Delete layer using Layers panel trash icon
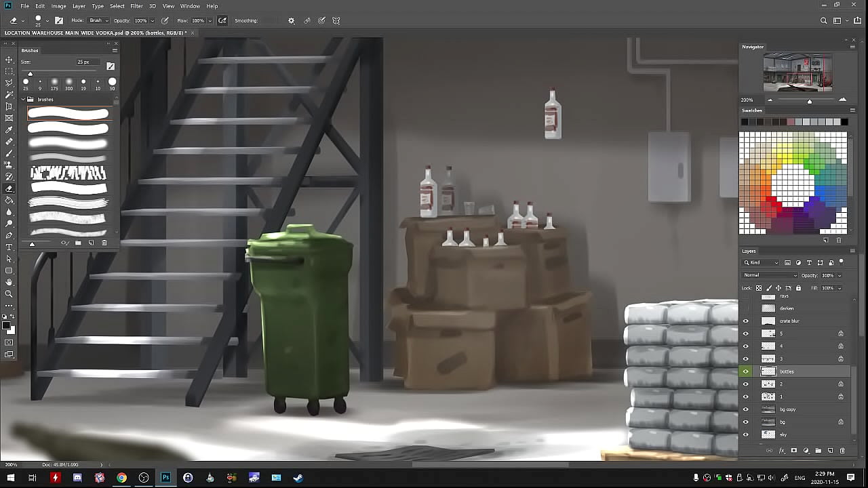This screenshot has width=868, height=488. [842, 451]
